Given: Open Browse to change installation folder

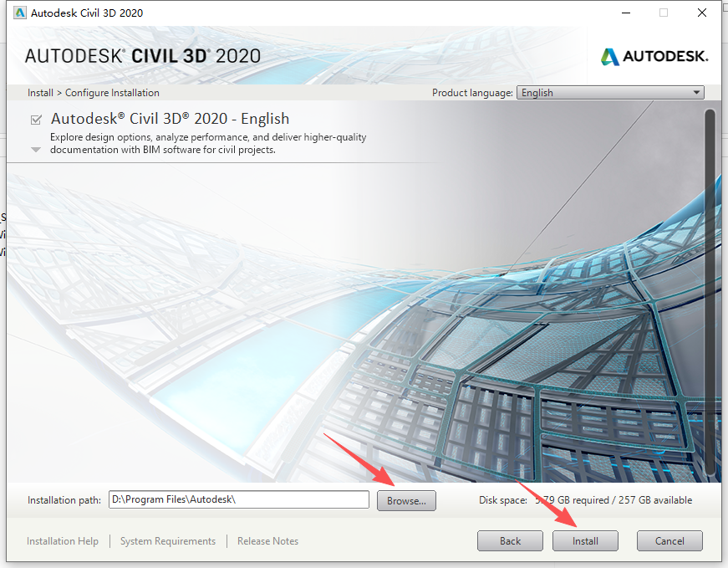Looking at the screenshot, I should click(406, 499).
